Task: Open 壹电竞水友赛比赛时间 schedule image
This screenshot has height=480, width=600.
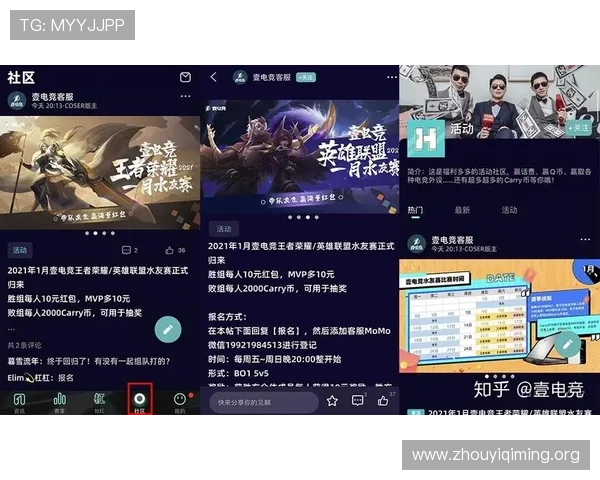Action: (499, 315)
